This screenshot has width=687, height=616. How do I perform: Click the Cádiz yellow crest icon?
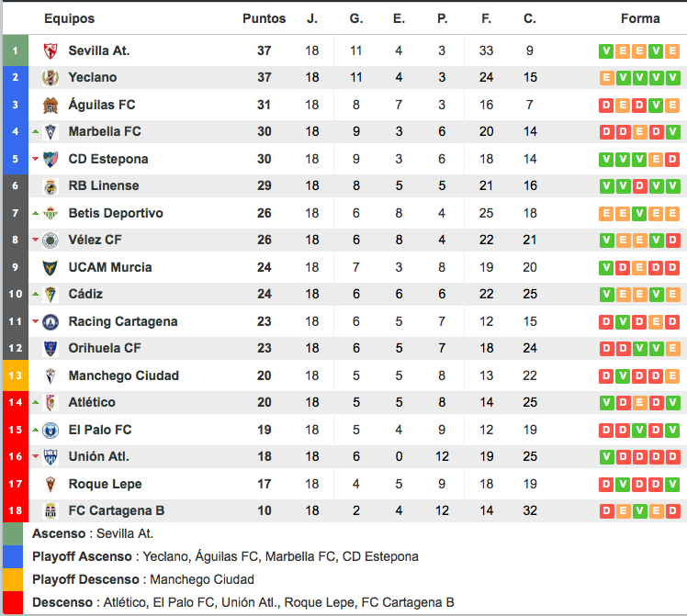click(x=51, y=295)
